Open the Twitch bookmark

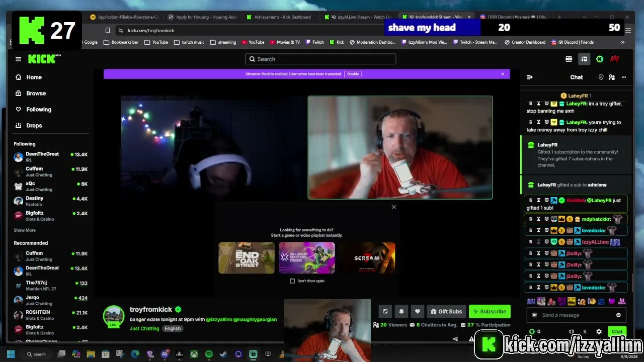(314, 42)
